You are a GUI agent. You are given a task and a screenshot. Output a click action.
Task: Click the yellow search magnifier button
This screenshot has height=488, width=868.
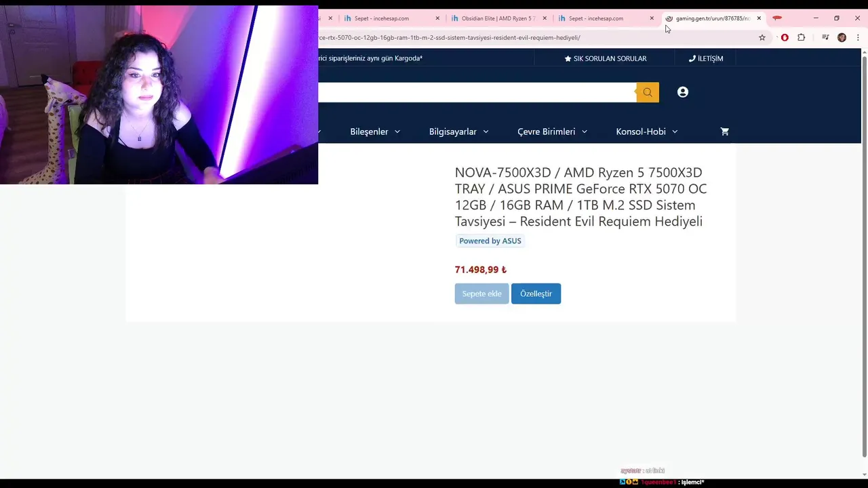click(x=648, y=92)
